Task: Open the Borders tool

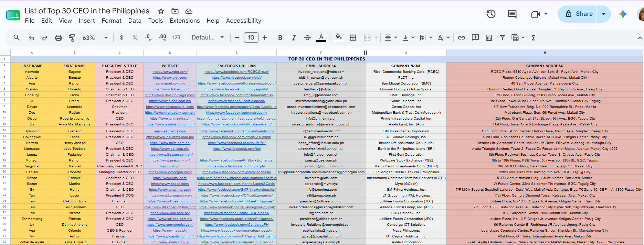Action: pos(353,38)
